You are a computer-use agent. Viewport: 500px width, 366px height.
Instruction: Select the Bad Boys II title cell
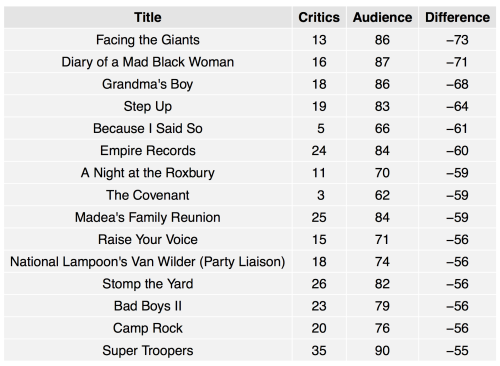(x=148, y=306)
